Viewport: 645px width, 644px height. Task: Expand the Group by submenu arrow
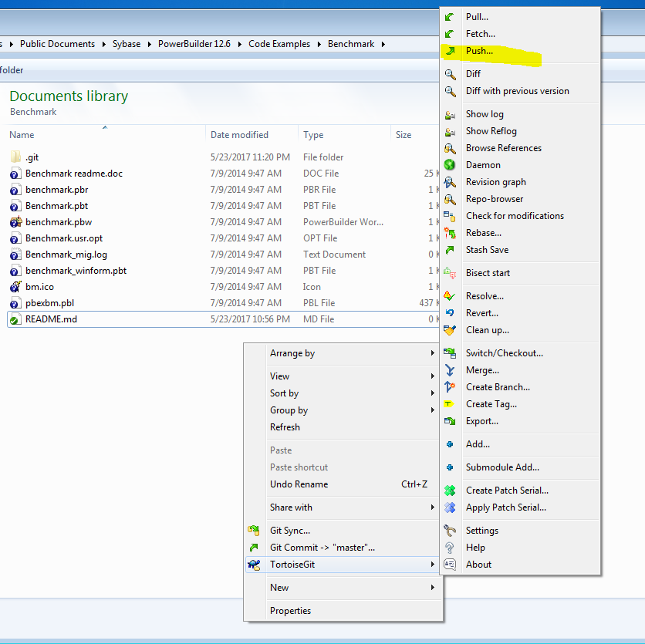(432, 410)
